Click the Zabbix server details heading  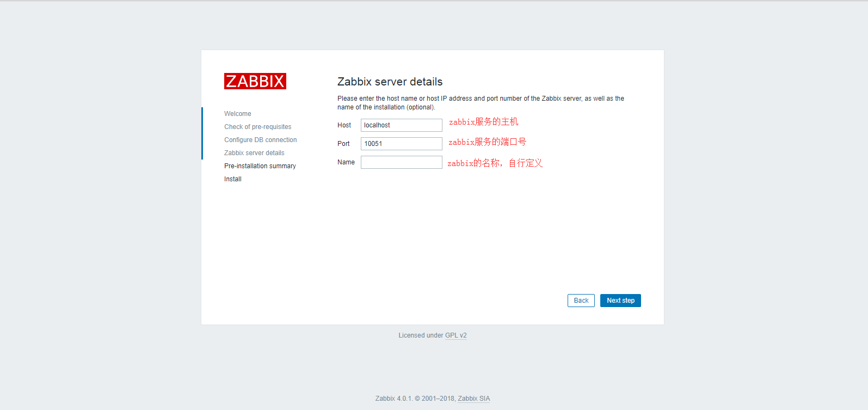tap(390, 82)
